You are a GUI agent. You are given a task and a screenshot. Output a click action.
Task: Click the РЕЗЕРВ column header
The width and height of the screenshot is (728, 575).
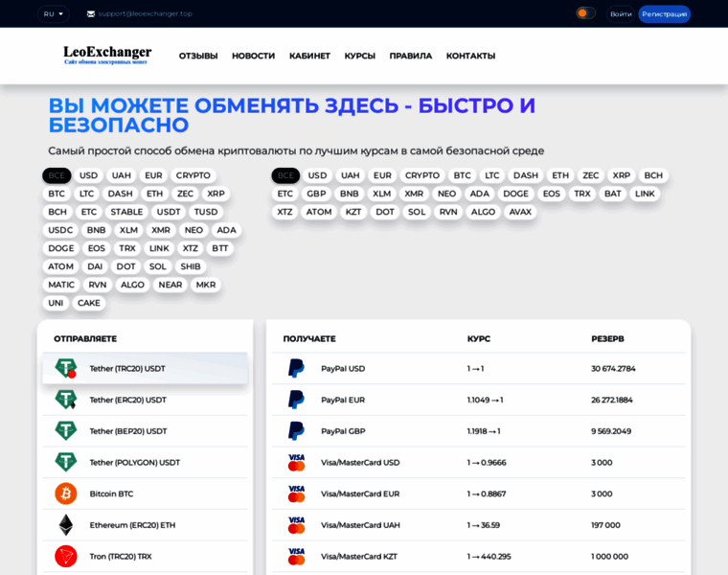[607, 338]
